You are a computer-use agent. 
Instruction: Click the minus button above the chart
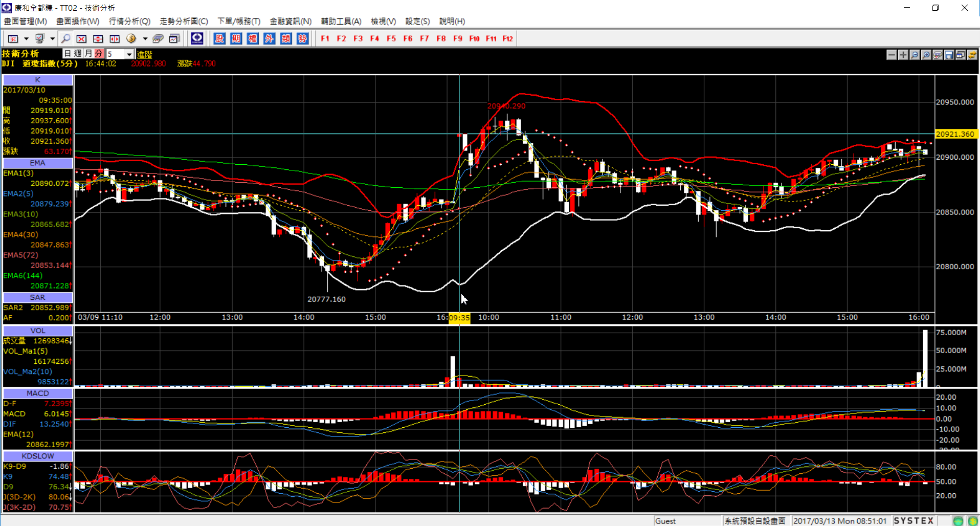coord(892,55)
